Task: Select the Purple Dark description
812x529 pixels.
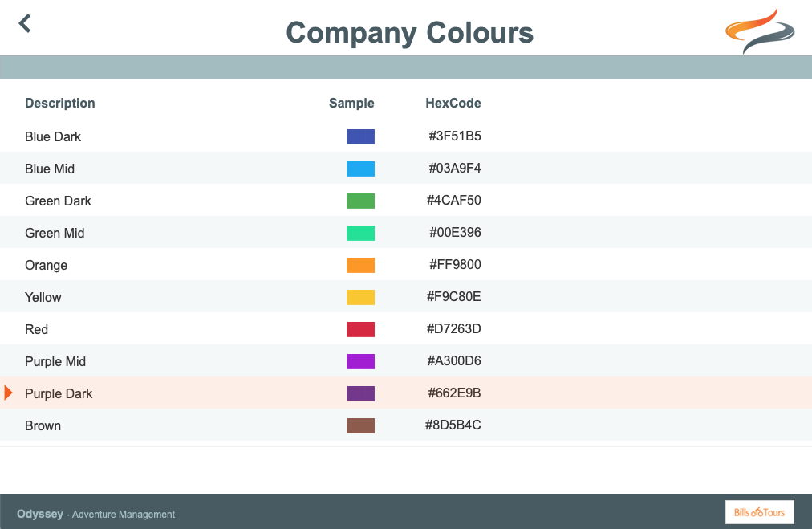Action: (59, 394)
